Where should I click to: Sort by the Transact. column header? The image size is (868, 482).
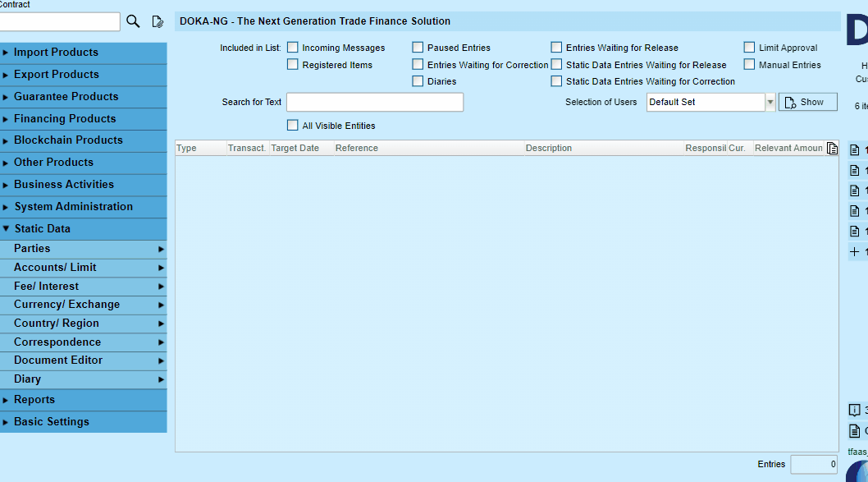(x=248, y=148)
